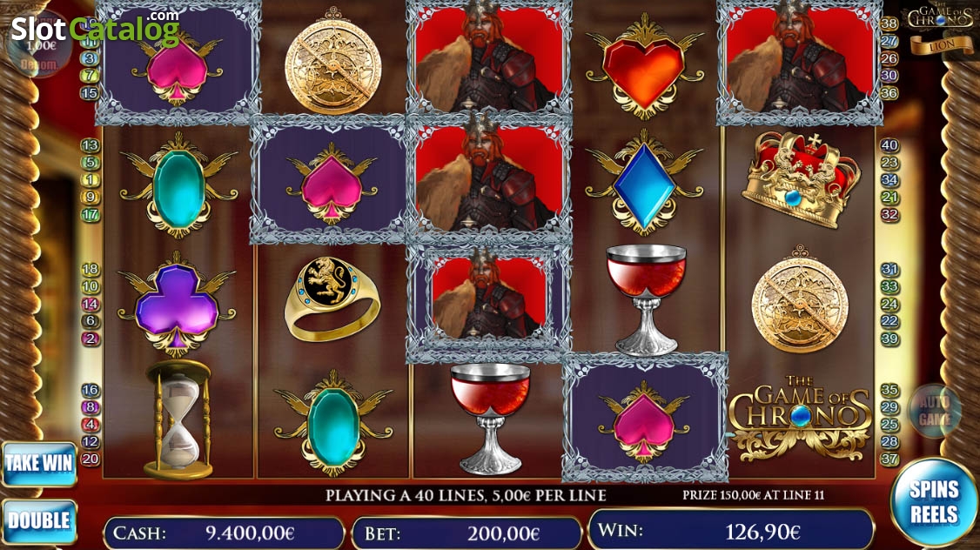980x550 pixels.
Task: Click the wine goblet on fourth reel
Action: click(646, 298)
